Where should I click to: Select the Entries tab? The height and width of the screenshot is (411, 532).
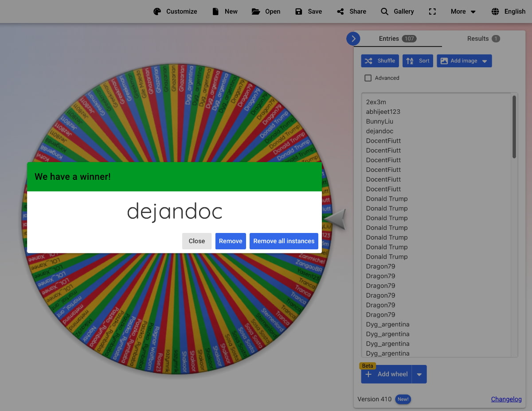(397, 39)
